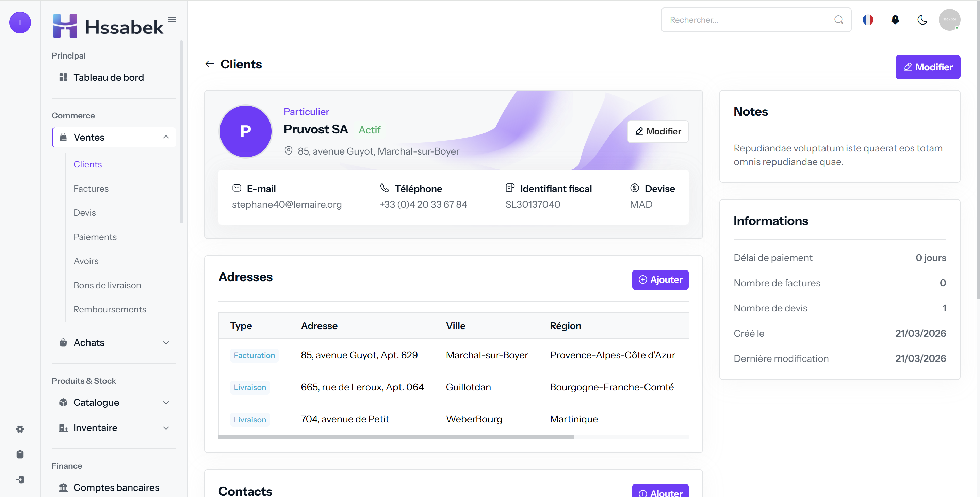Click the settings gear icon in left rail

(20, 429)
